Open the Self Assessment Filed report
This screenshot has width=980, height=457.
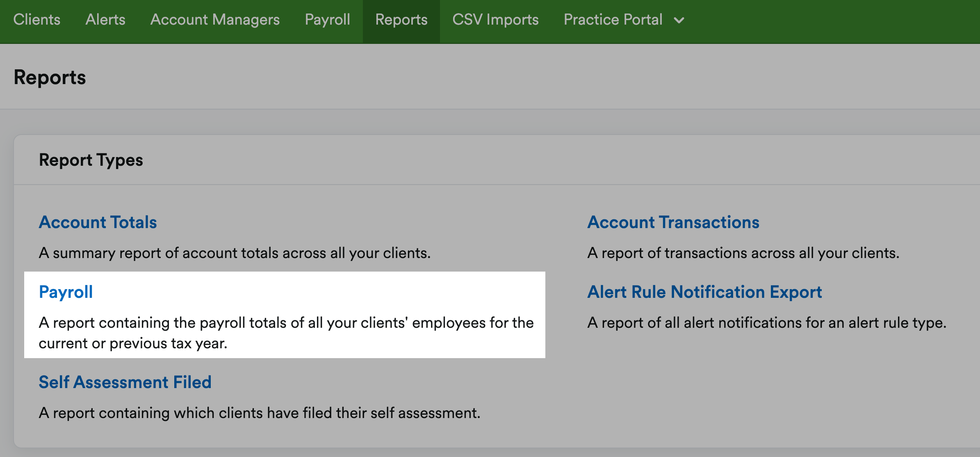[x=125, y=382]
